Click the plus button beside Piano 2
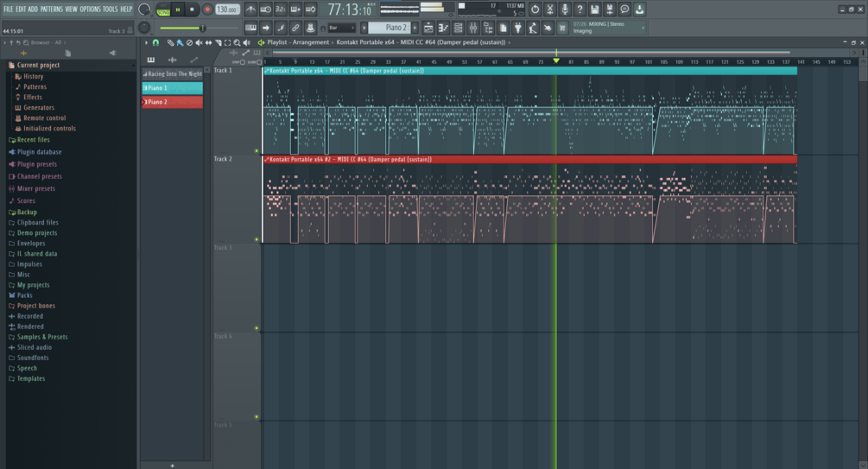 coord(415,28)
